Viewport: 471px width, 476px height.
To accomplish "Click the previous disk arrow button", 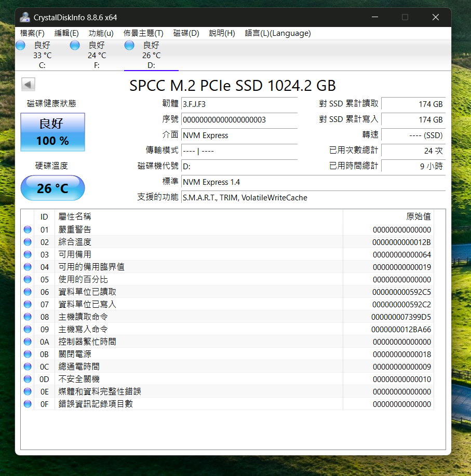I will (29, 85).
